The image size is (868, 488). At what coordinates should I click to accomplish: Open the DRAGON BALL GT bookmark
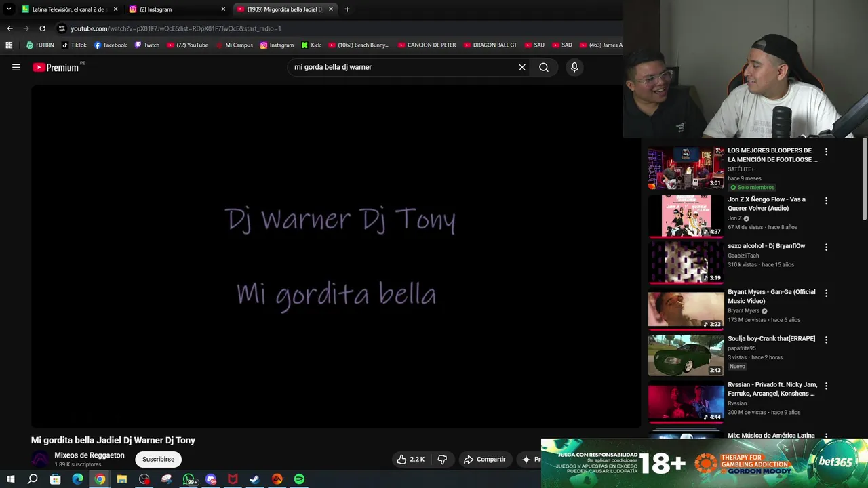pyautogui.click(x=490, y=45)
